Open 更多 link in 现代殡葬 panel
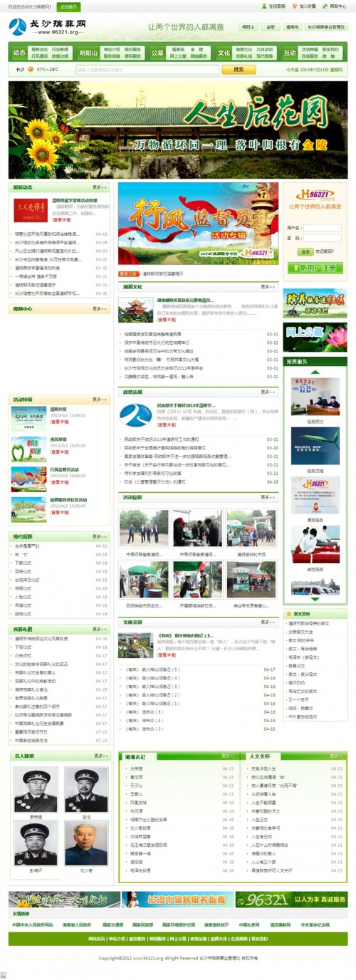 100,536
